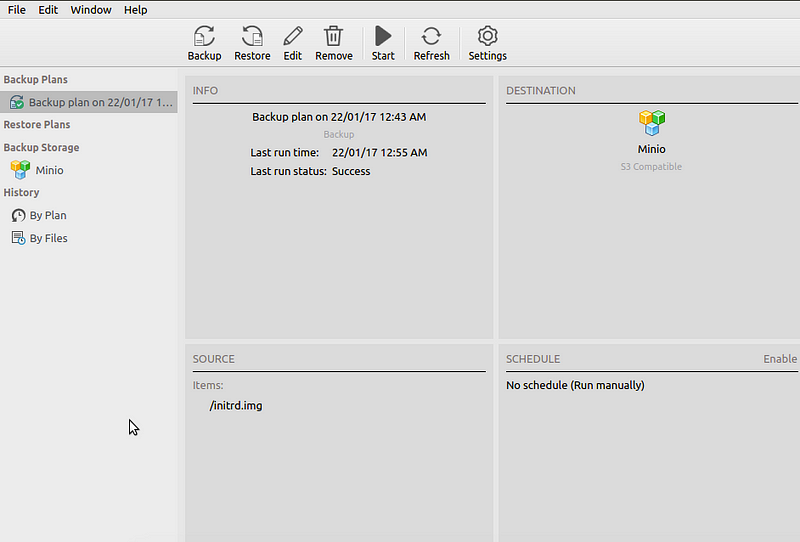Open the File menu
The width and height of the screenshot is (800, 542).
click(x=17, y=10)
